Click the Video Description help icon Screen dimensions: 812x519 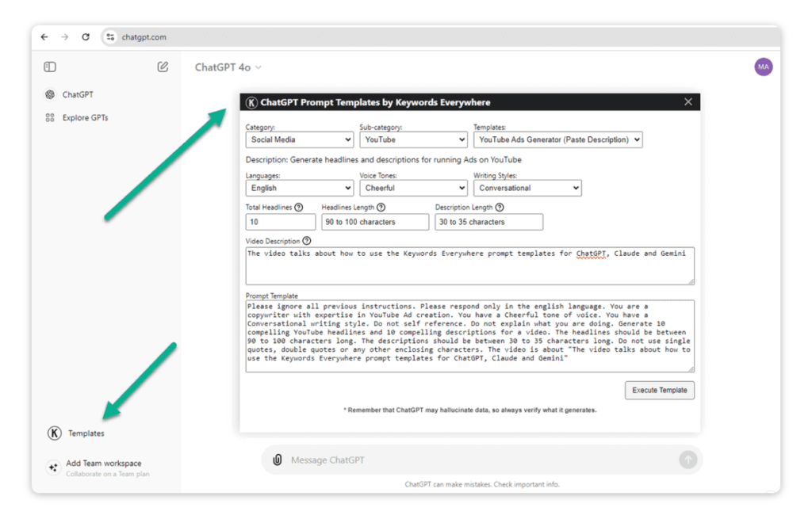pyautogui.click(x=307, y=241)
